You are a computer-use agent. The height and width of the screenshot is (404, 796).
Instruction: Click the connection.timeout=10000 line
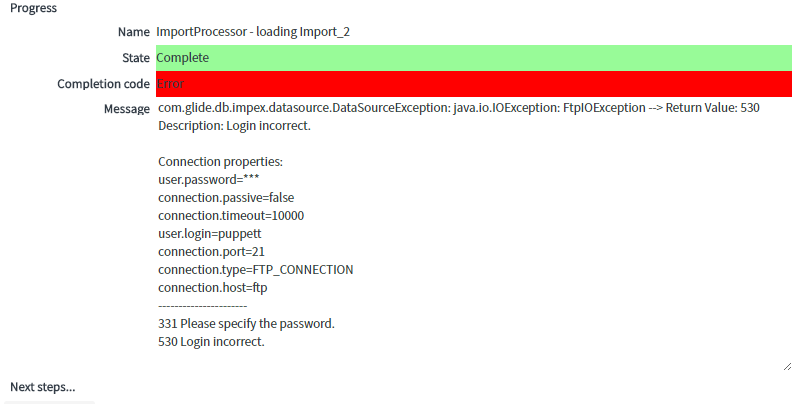pyautogui.click(x=231, y=216)
